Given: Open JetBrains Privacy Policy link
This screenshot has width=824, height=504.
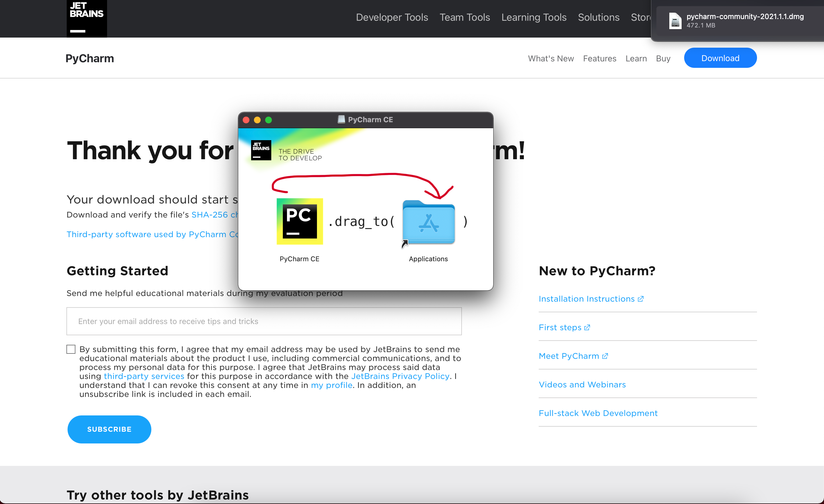Looking at the screenshot, I should click(400, 376).
